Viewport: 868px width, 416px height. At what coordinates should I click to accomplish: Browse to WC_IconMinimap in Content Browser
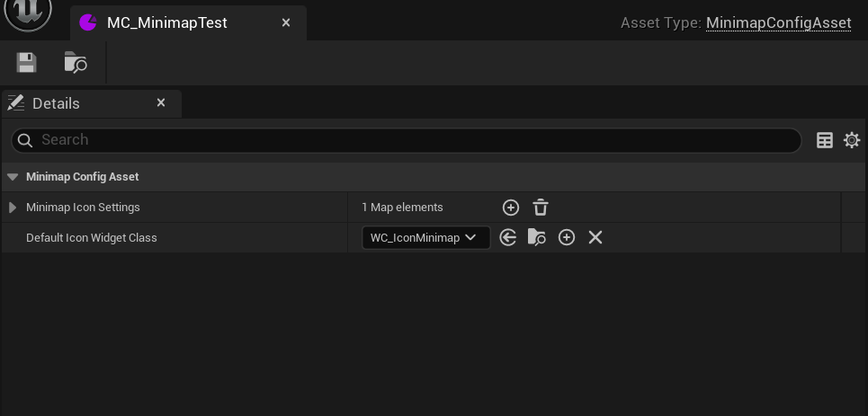[536, 237]
